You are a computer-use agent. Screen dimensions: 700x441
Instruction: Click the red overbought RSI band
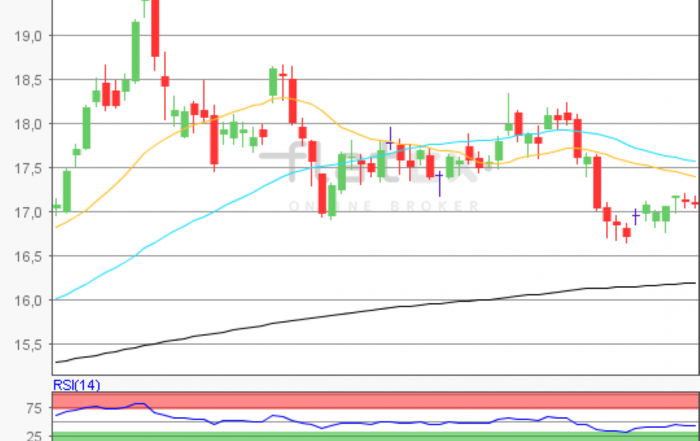[x=400, y=400]
